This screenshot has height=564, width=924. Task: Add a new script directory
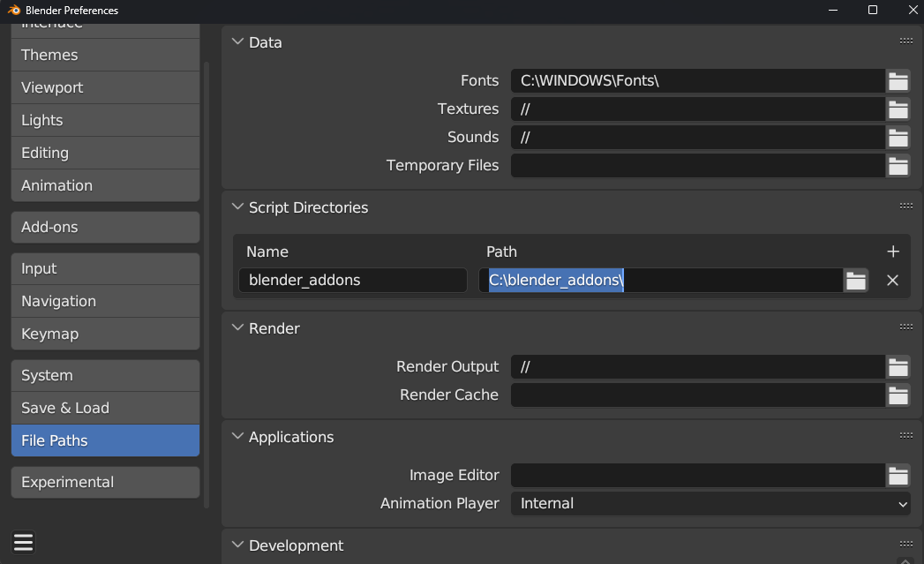tap(893, 252)
